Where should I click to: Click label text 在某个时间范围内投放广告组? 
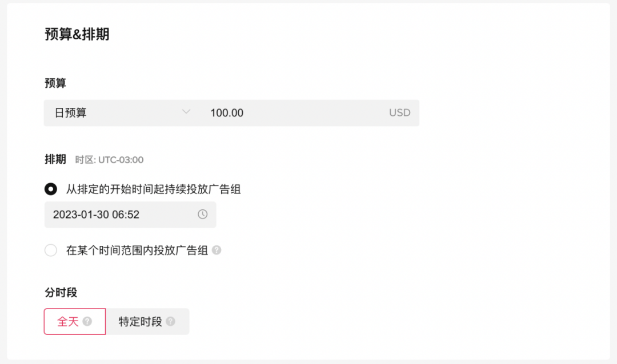(x=137, y=250)
